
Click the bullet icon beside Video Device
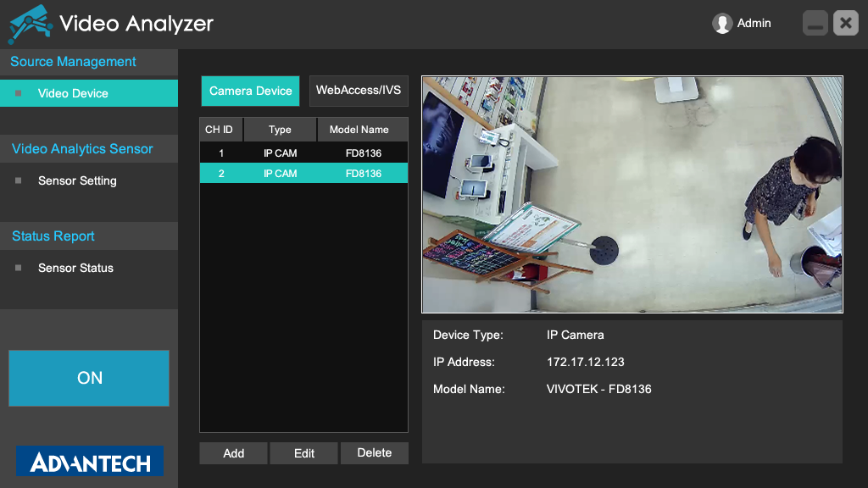[19, 93]
